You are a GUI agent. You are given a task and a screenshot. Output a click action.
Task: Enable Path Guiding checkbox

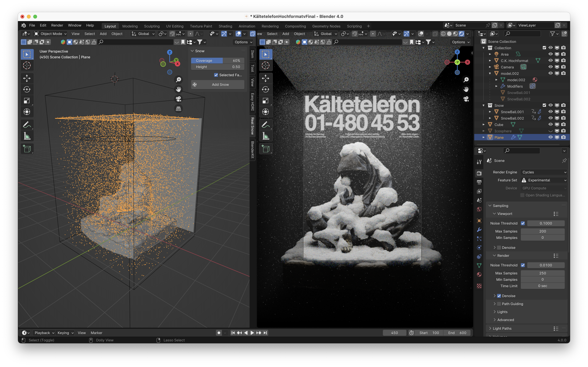coord(499,304)
